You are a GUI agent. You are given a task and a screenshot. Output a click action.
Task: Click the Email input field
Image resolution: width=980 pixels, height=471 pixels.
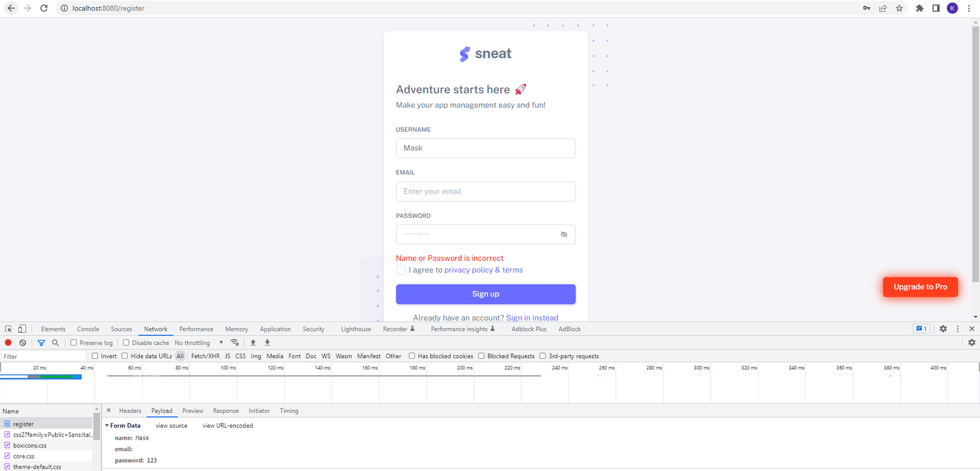[x=486, y=191]
